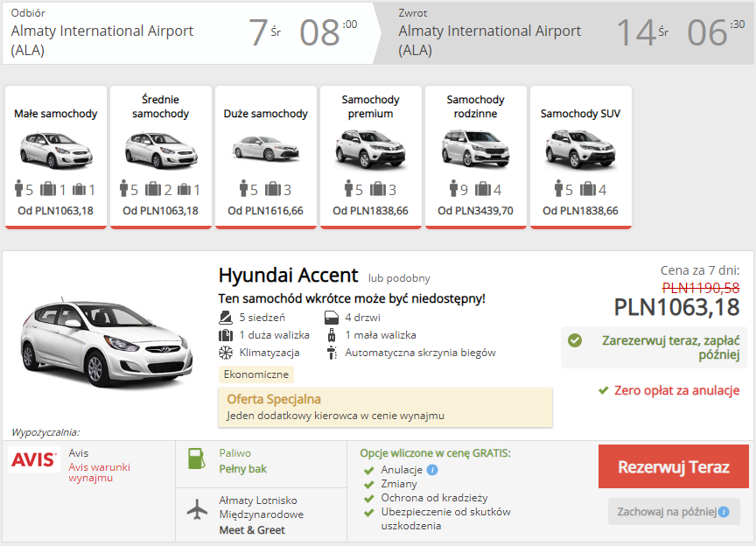Select the Średnie samochody category card
The height and width of the screenshot is (546, 756).
pyautogui.click(x=161, y=157)
